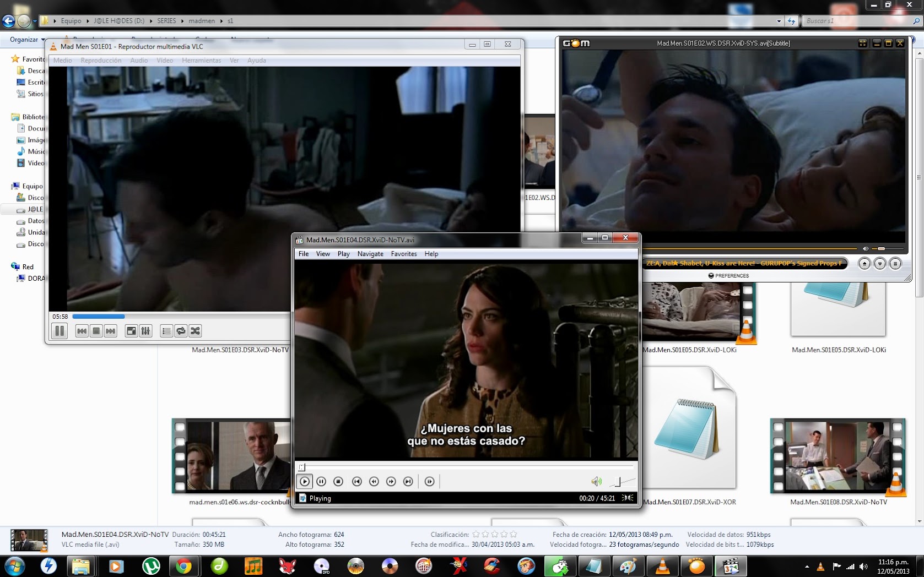Toggle GOM Player fullscreen icon
Screen dimensions: 924x577
(863, 43)
